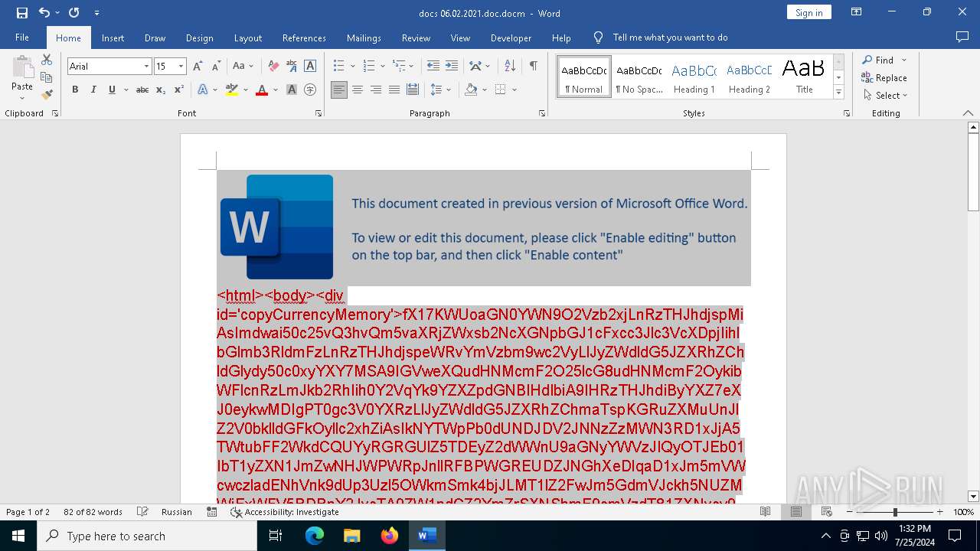Click the Sign in button
Viewport: 980px width, 551px height.
coord(808,12)
